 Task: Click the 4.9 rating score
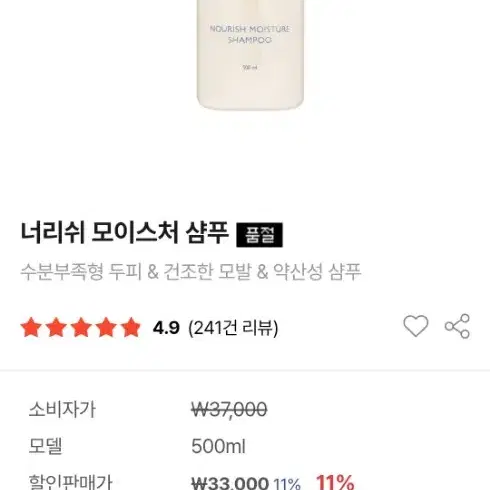coord(166,328)
